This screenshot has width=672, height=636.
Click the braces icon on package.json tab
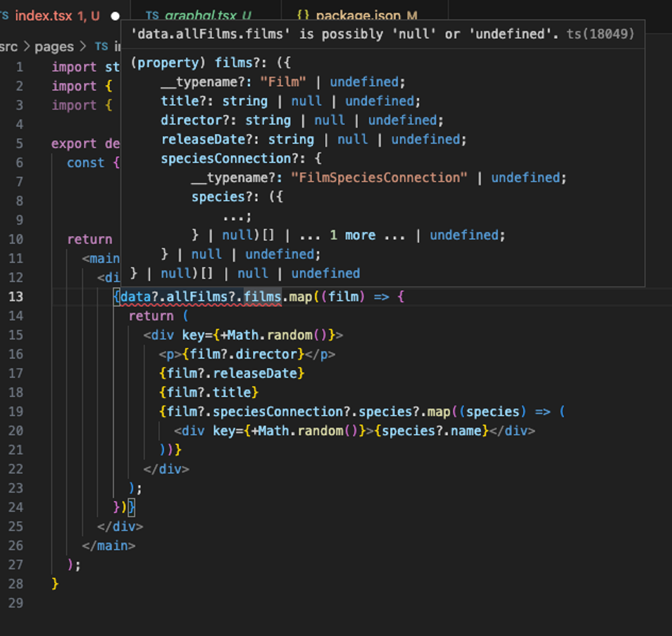tap(303, 15)
